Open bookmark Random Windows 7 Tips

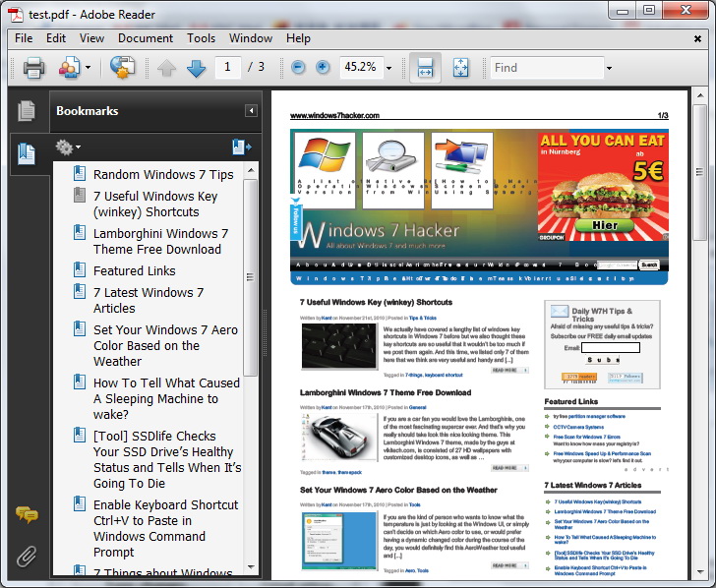point(163,174)
